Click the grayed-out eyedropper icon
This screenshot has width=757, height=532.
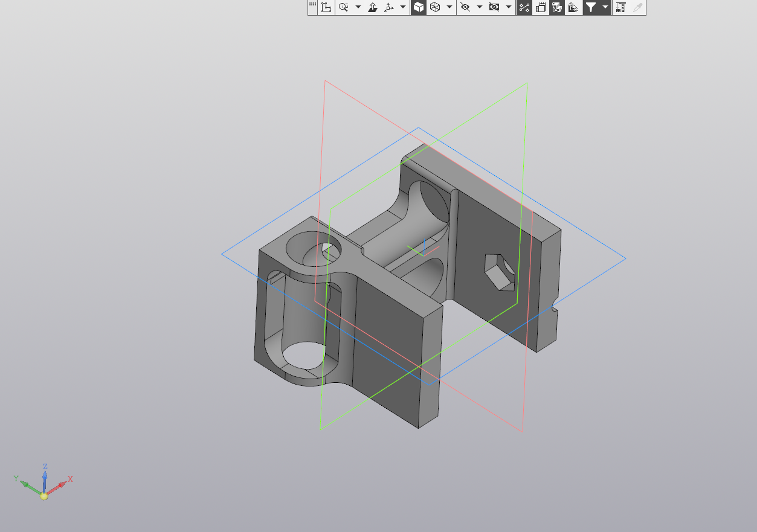637,7
